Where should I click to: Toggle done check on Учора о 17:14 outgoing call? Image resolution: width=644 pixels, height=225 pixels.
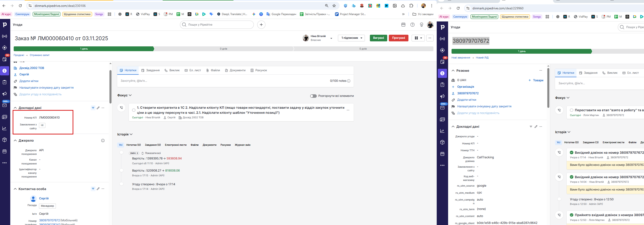click(x=571, y=152)
